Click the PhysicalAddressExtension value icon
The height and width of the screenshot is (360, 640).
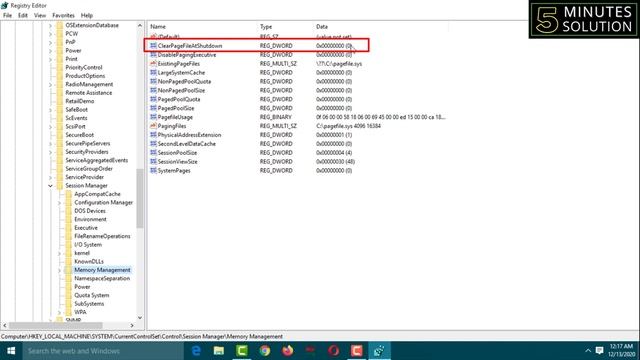(x=153, y=135)
